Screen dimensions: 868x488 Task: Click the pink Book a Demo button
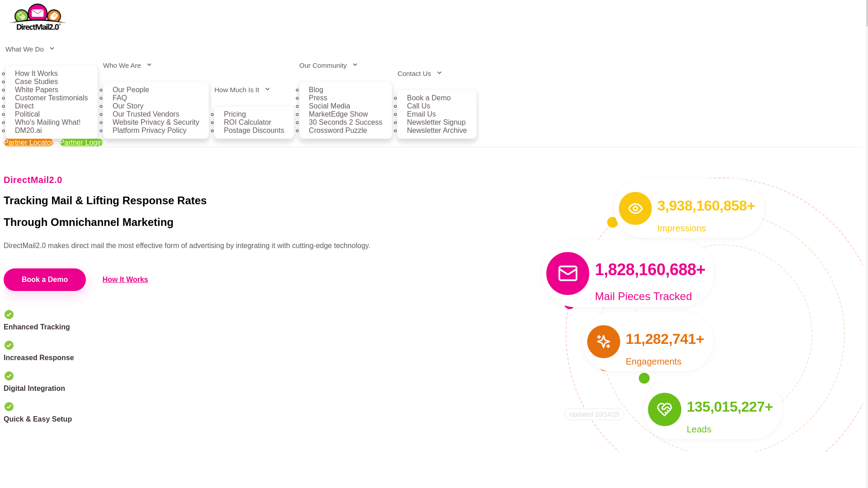click(45, 280)
